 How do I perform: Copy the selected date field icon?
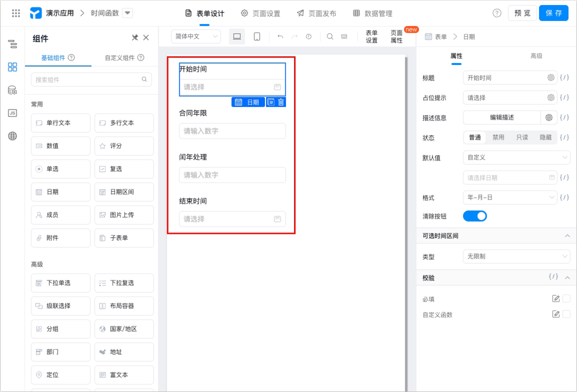(271, 102)
